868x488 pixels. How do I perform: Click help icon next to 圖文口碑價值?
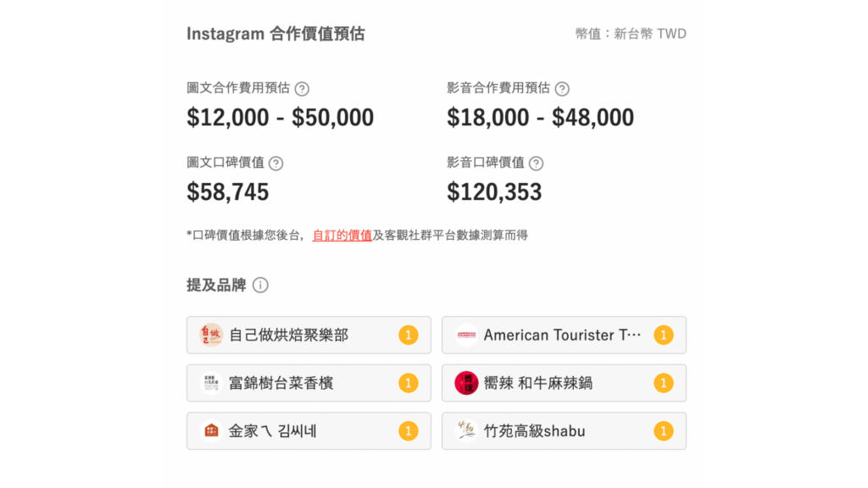[x=275, y=164]
